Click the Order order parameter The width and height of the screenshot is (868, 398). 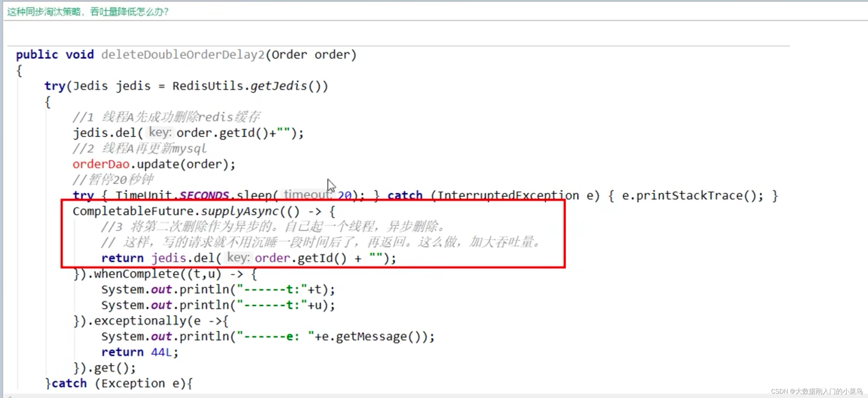pos(311,55)
